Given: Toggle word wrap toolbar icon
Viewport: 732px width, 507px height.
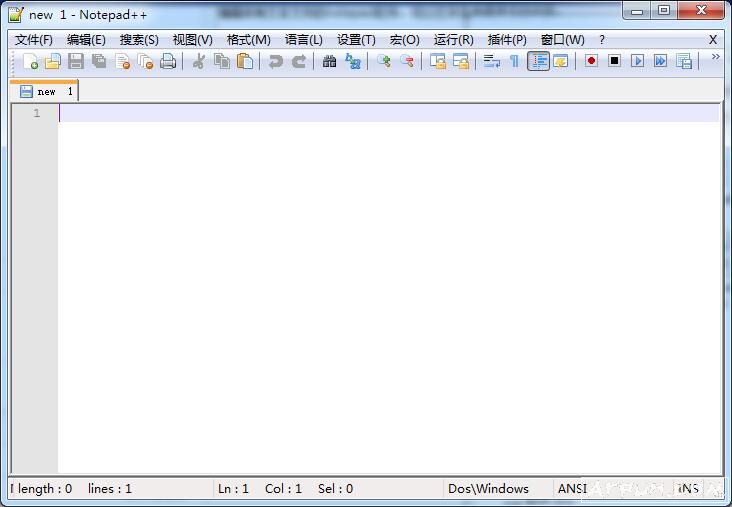Looking at the screenshot, I should click(492, 61).
